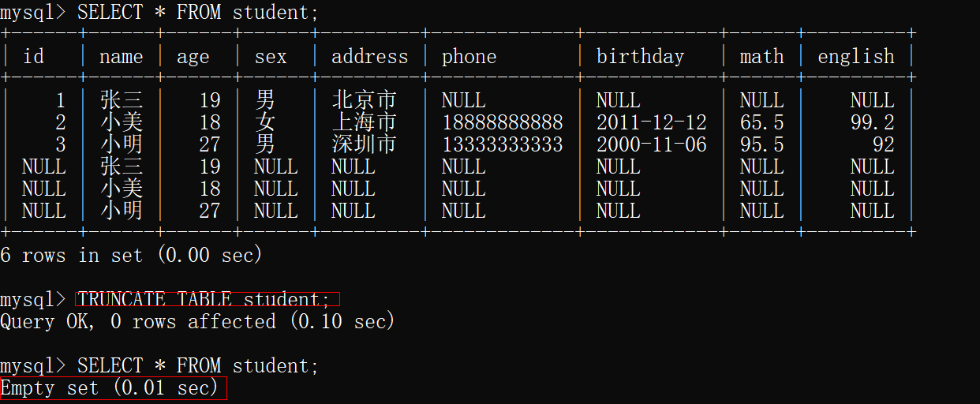980x404 pixels.
Task: Click the address cell 上海市
Action: click(364, 123)
